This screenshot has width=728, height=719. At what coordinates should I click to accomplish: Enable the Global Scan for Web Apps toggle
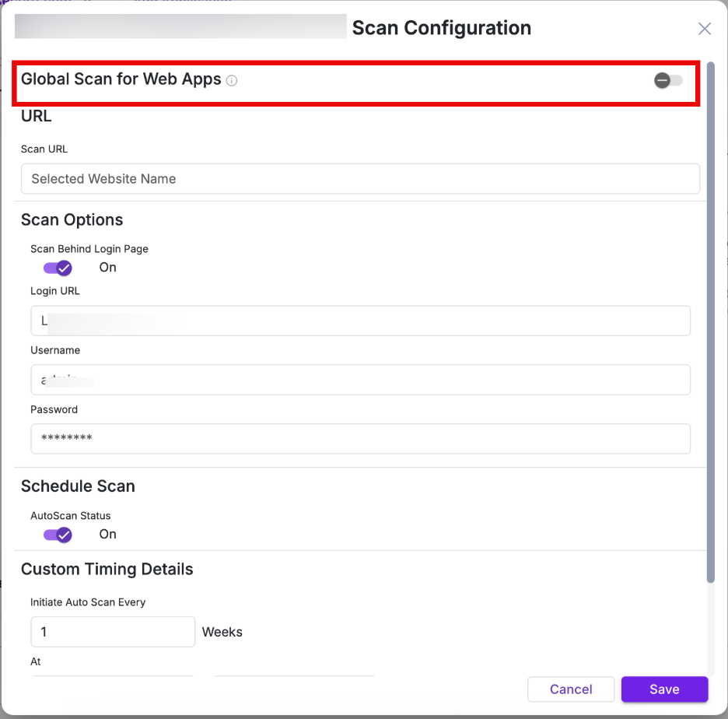[668, 80]
